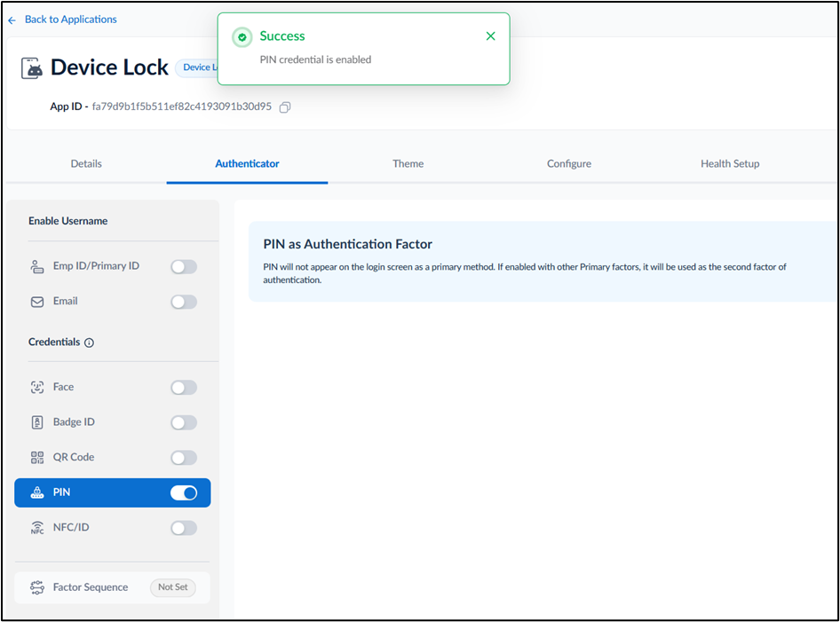The width and height of the screenshot is (840, 622).
Task: Toggle Badge ID credential on
Action: pos(184,423)
